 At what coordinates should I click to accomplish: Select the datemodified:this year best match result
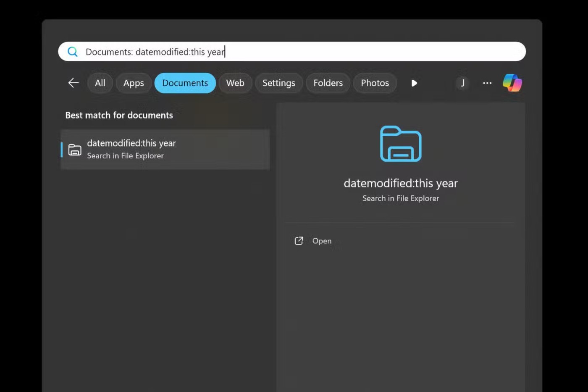[165, 149]
